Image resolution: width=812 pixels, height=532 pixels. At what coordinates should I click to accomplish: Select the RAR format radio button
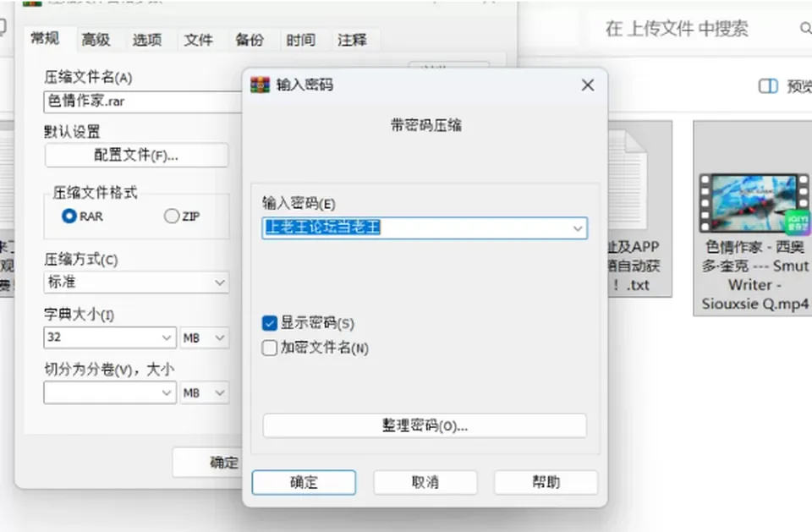click(x=69, y=216)
